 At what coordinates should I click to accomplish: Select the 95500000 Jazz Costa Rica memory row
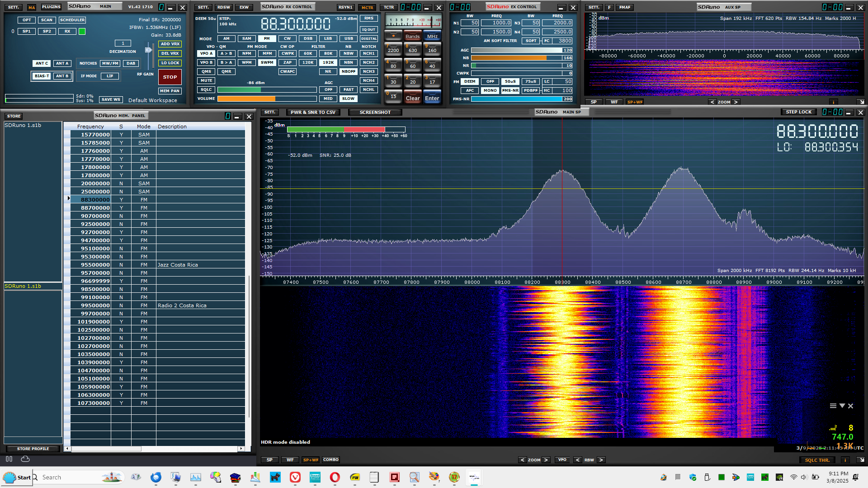tap(158, 265)
